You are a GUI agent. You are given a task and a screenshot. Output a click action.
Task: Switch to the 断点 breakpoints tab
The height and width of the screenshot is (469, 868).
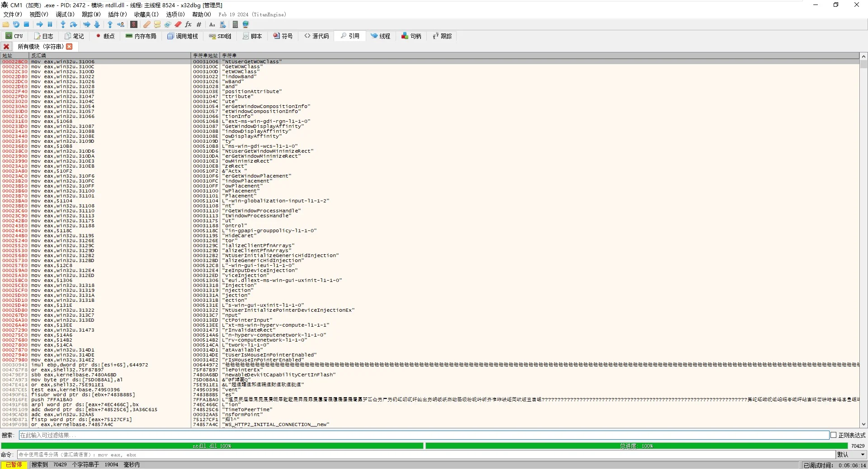click(105, 36)
